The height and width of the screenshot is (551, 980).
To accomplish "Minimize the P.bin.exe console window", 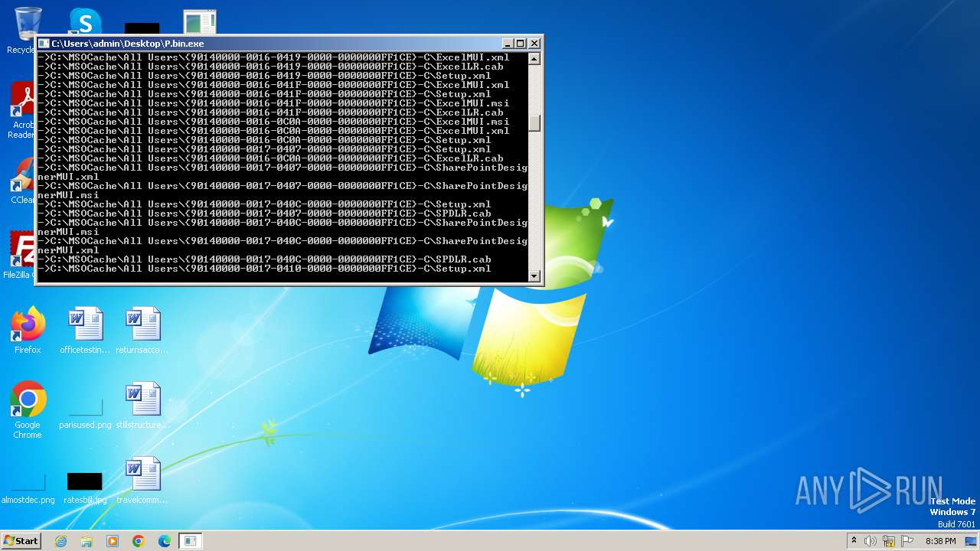I will click(x=507, y=44).
